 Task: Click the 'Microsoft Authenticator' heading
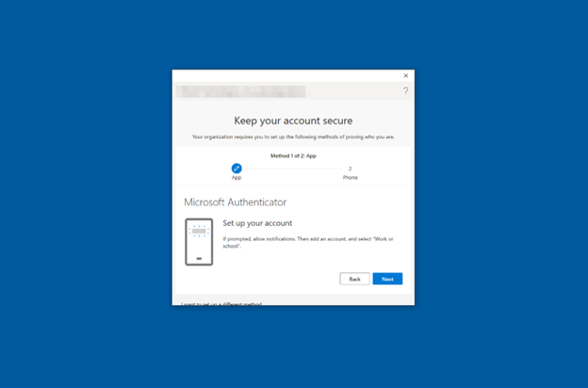tap(235, 202)
